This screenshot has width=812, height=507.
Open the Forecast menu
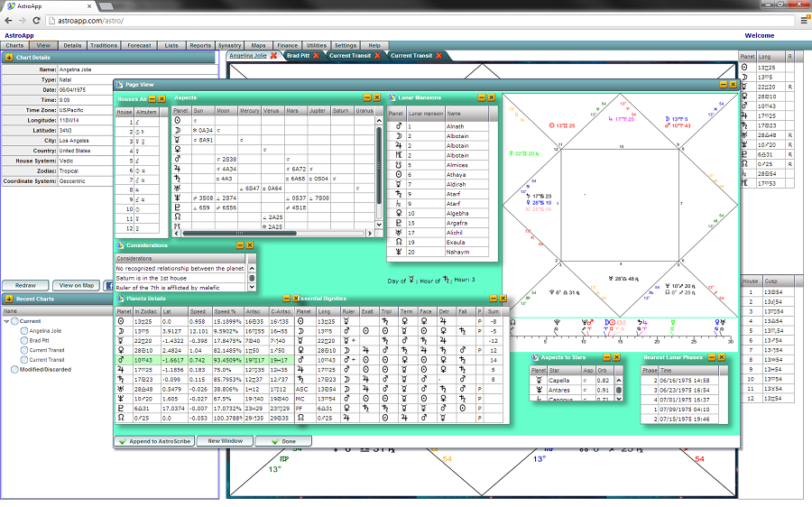pos(139,45)
